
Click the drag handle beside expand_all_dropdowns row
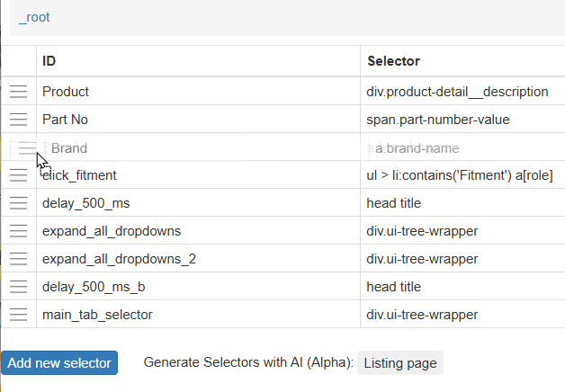(x=18, y=231)
